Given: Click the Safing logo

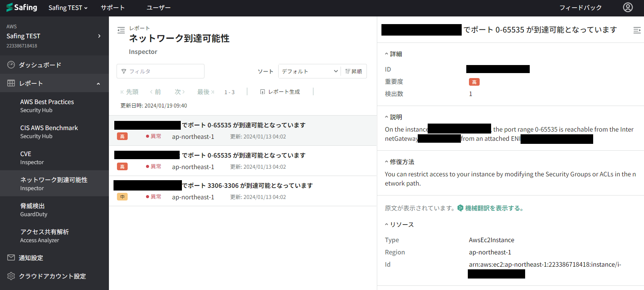Looking at the screenshot, I should [x=22, y=7].
